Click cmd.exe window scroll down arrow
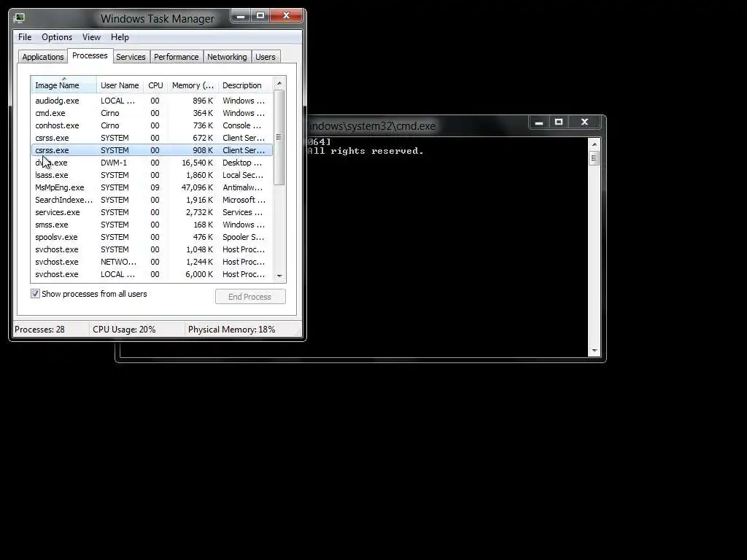 [594, 351]
